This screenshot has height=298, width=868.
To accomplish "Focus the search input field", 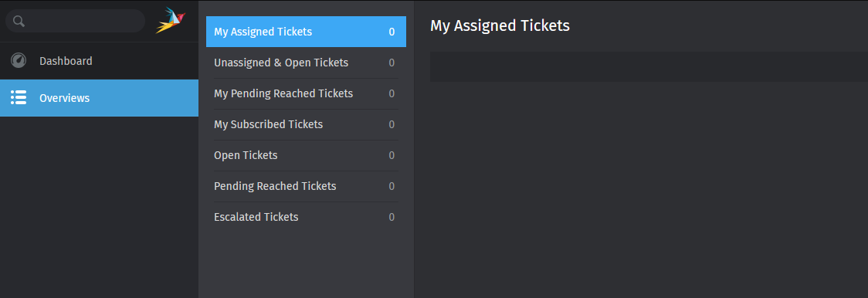I will click(x=75, y=21).
